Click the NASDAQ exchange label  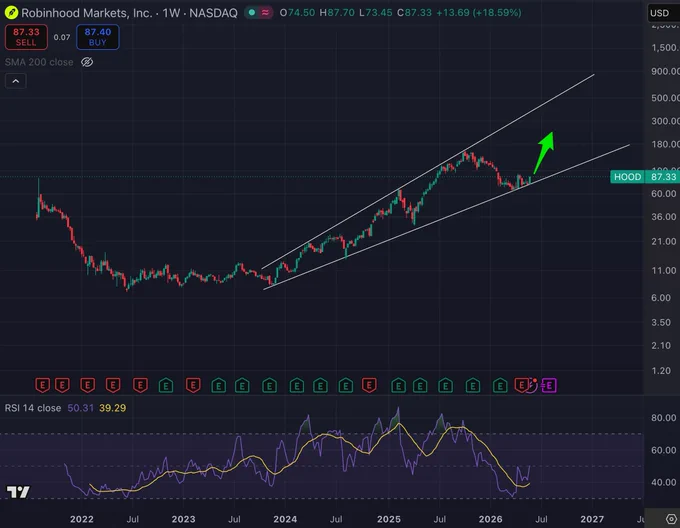point(213,13)
